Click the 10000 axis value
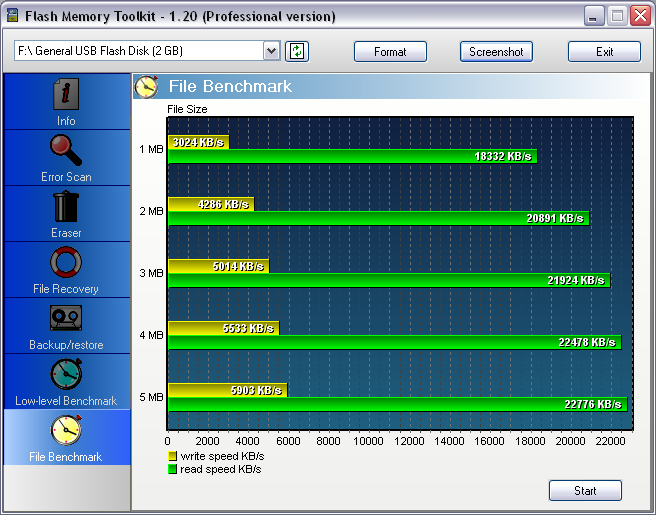The width and height of the screenshot is (656, 515). [x=368, y=441]
